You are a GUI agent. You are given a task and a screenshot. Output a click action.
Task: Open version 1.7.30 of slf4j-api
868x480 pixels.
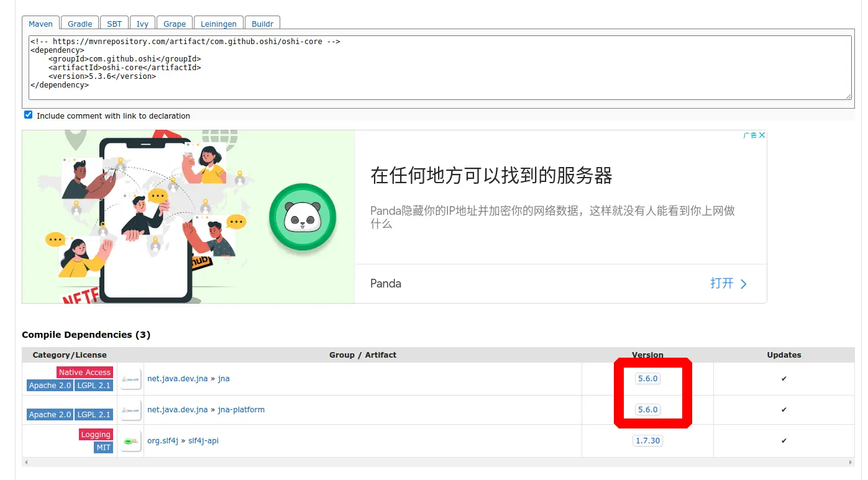[x=647, y=440]
